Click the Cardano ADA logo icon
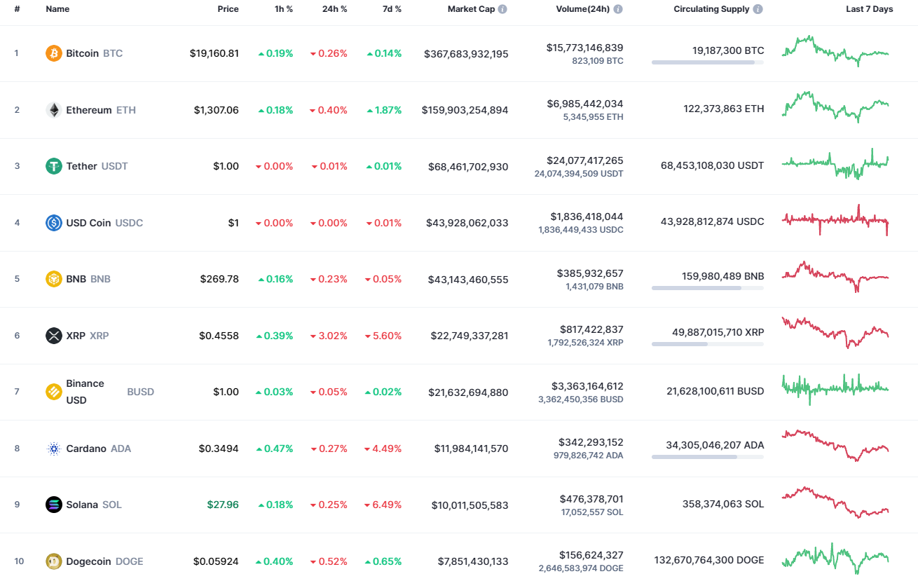Viewport: 918px width, 588px height. [53, 449]
